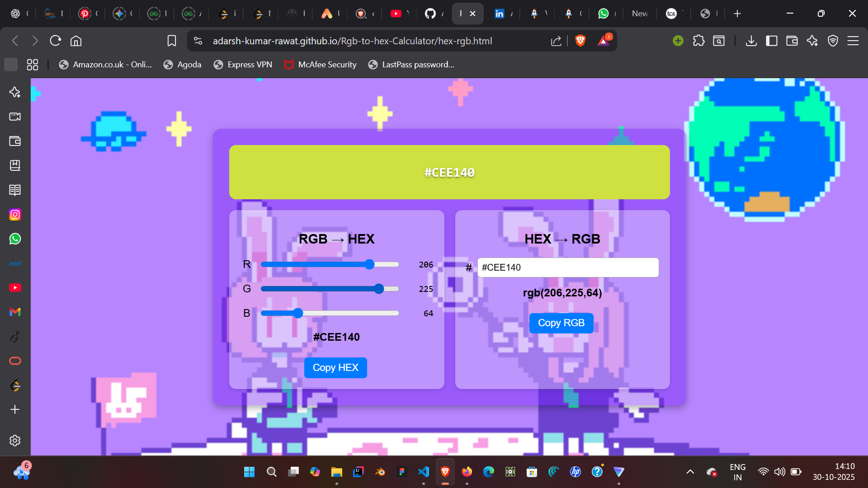Click the LeetCode icon in the sidebar
Screen dimensions: 868x488
pyautogui.click(x=15, y=385)
